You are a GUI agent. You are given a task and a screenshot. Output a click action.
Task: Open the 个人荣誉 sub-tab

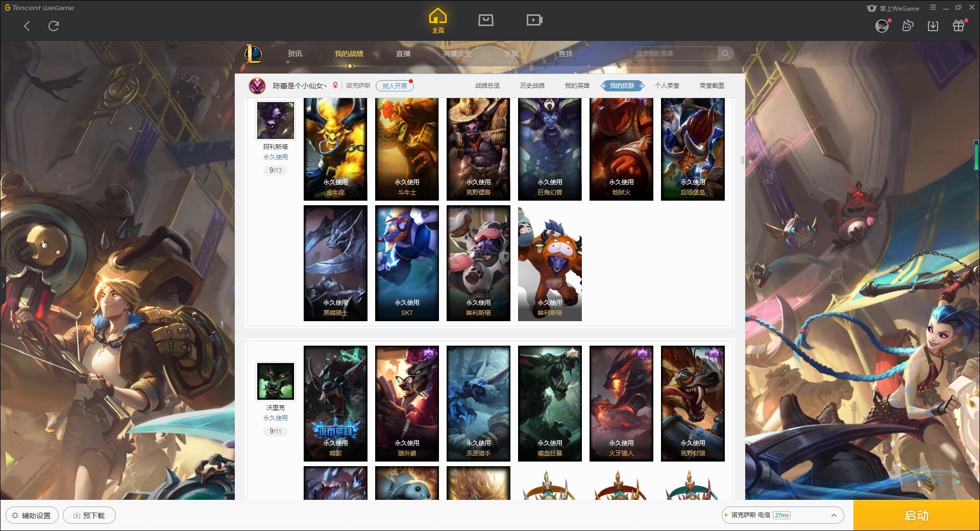click(x=667, y=86)
